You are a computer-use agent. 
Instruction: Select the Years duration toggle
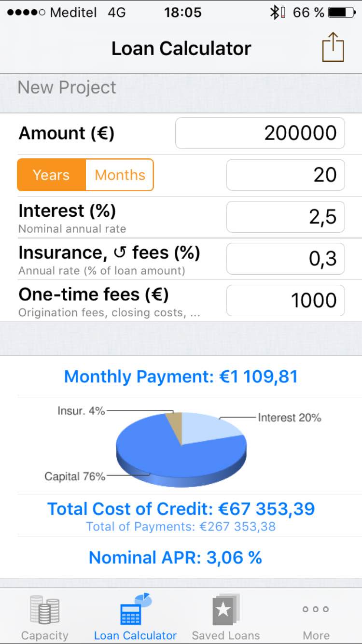pyautogui.click(x=52, y=175)
